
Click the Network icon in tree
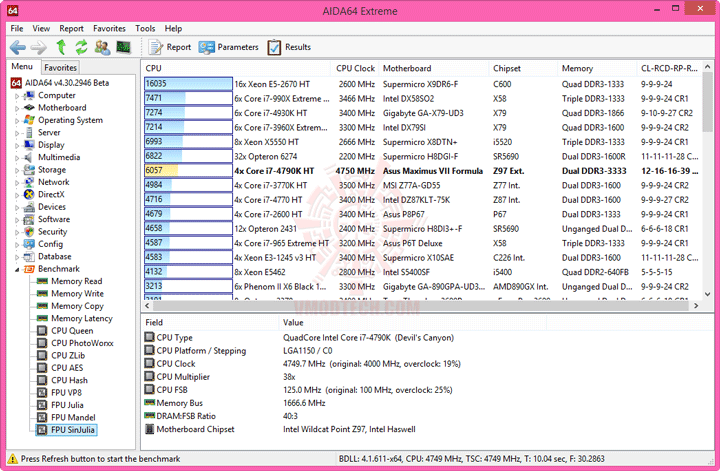[29, 182]
